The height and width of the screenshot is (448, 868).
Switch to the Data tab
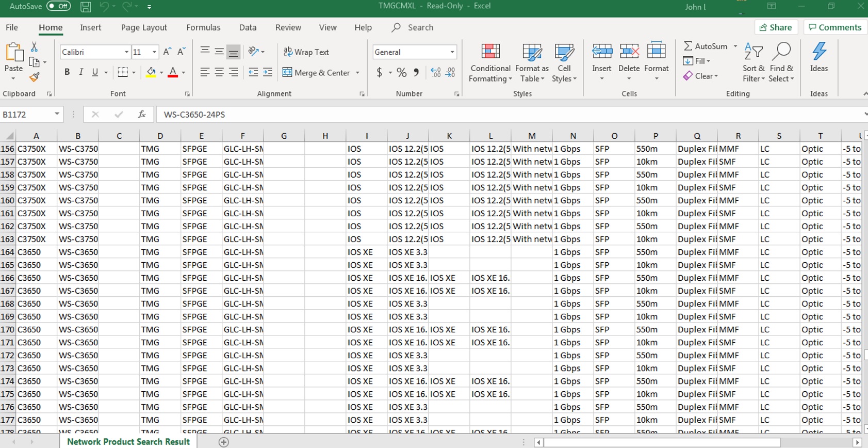pyautogui.click(x=248, y=27)
